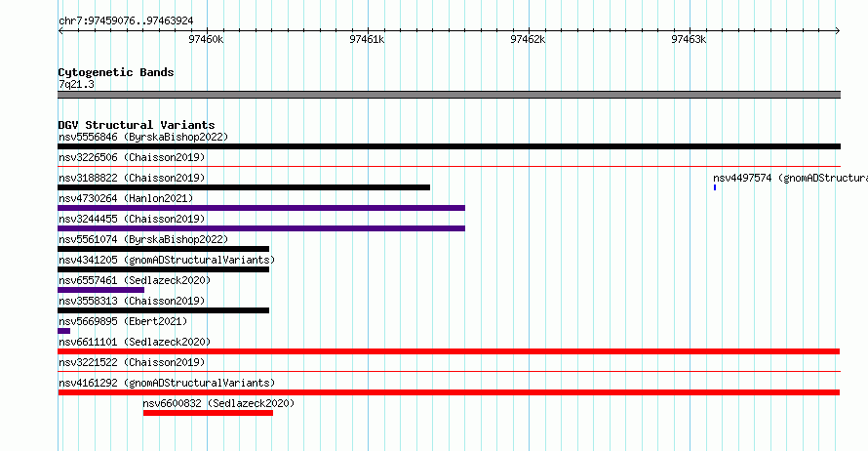Open the nsv3226506 (Chaisson2019) label
Screen dimensions: 868x451
tap(132, 157)
